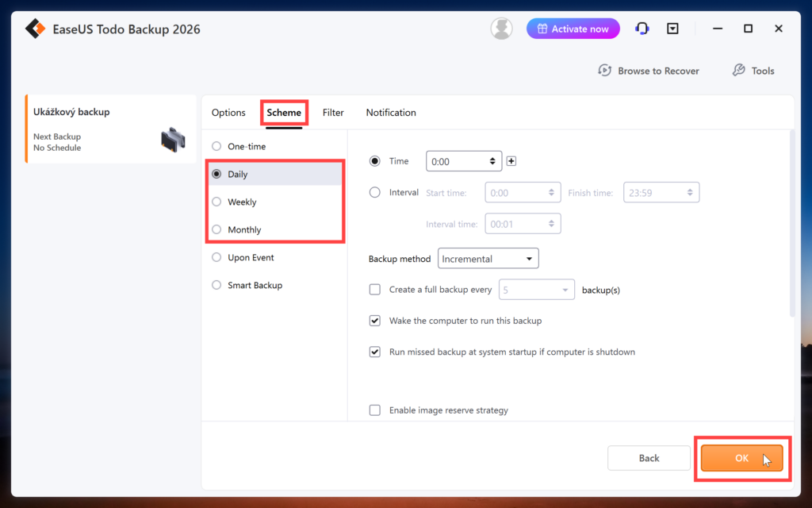Screen dimensions: 812x508
Task: Enable Create a full backup every checkbox
Action: click(374, 290)
